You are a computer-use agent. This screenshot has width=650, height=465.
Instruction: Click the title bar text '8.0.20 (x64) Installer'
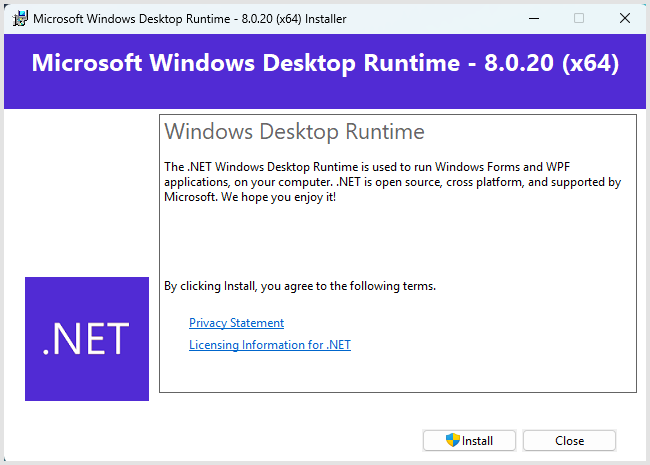click(294, 19)
